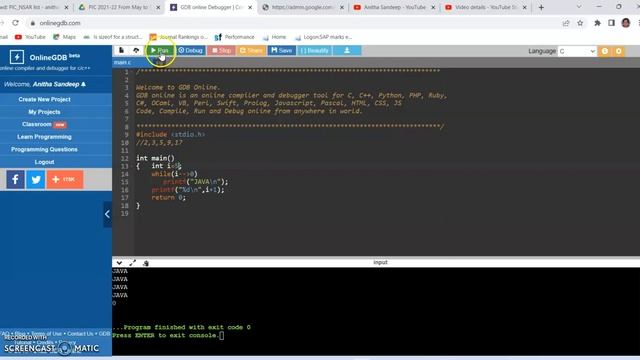
Task: Click Logout in sidebar
Action: click(44, 162)
